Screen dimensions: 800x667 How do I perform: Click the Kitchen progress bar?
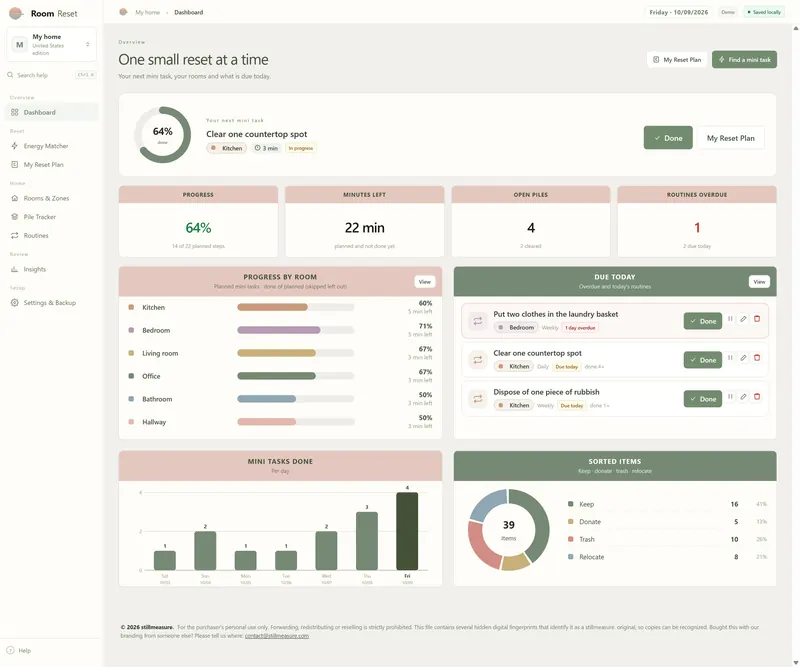(295, 307)
